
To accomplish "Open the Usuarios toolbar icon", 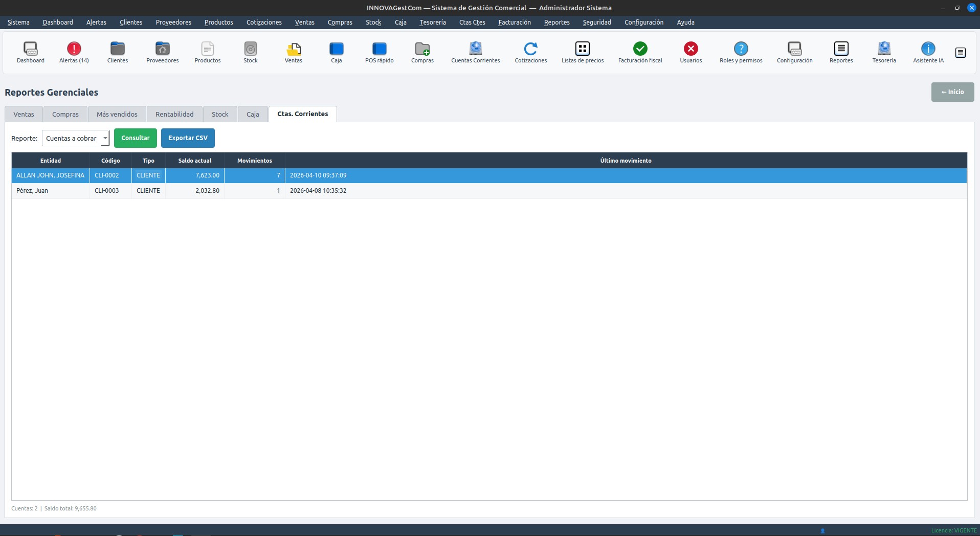I will pyautogui.click(x=691, y=52).
